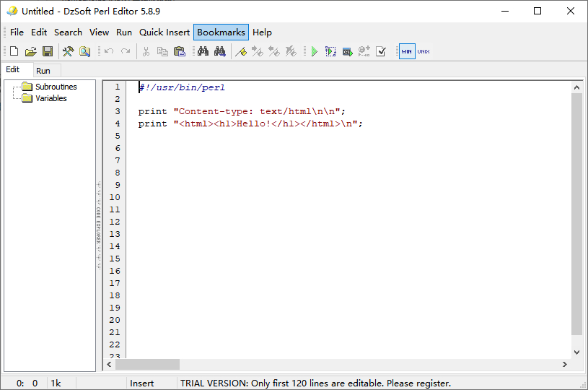Open the Quick Insert menu
Viewport: 588px width, 390px height.
(164, 32)
